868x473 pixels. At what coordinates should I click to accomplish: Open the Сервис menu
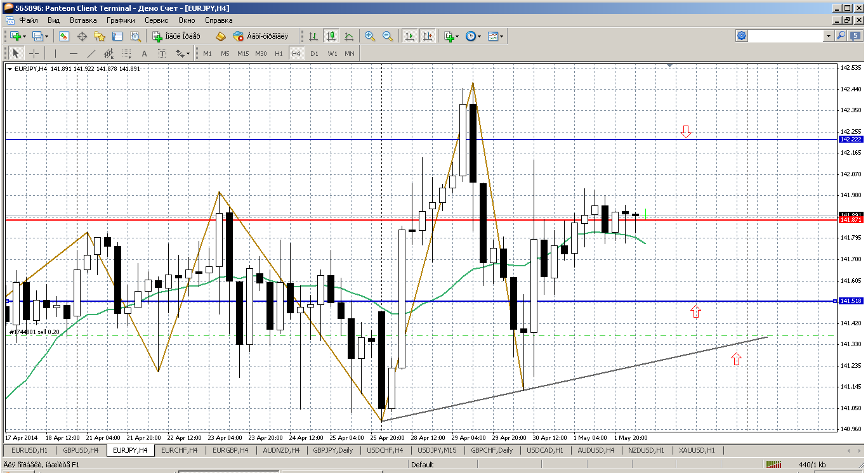coord(156,20)
